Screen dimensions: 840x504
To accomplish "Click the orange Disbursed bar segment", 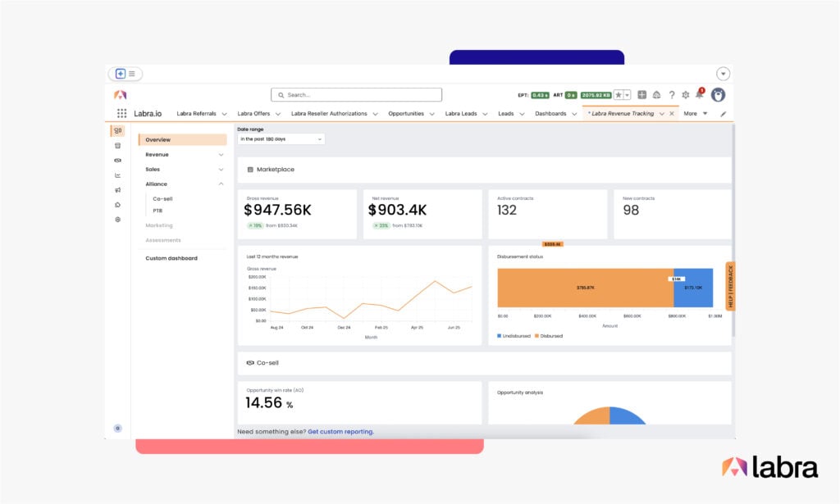I will 586,288.
